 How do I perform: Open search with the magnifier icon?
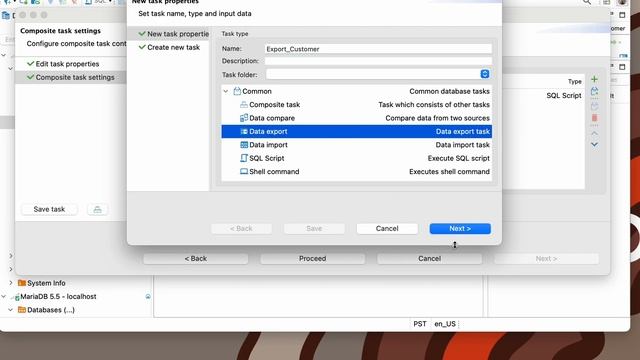pos(587,2)
